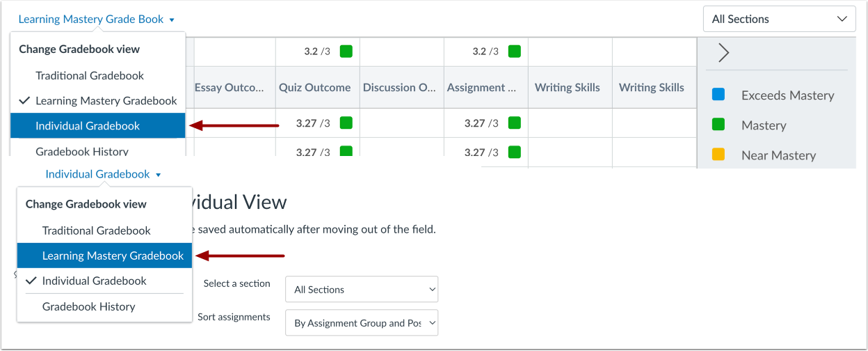Open the Learning Mastery Grade Book dropdown
Viewport: 868px width, 351px height.
(x=97, y=19)
